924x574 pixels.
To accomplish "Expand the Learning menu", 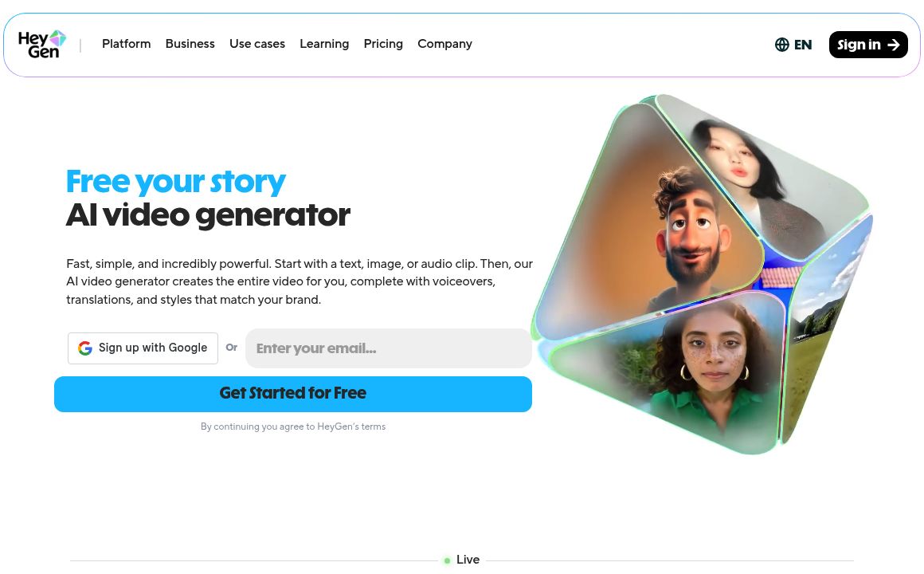I will [324, 44].
